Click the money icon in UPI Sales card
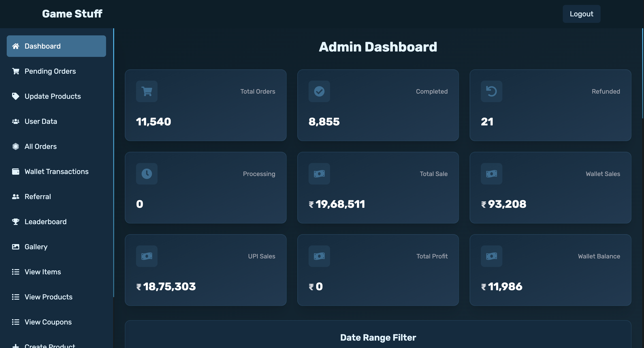644x348 pixels. (x=147, y=256)
